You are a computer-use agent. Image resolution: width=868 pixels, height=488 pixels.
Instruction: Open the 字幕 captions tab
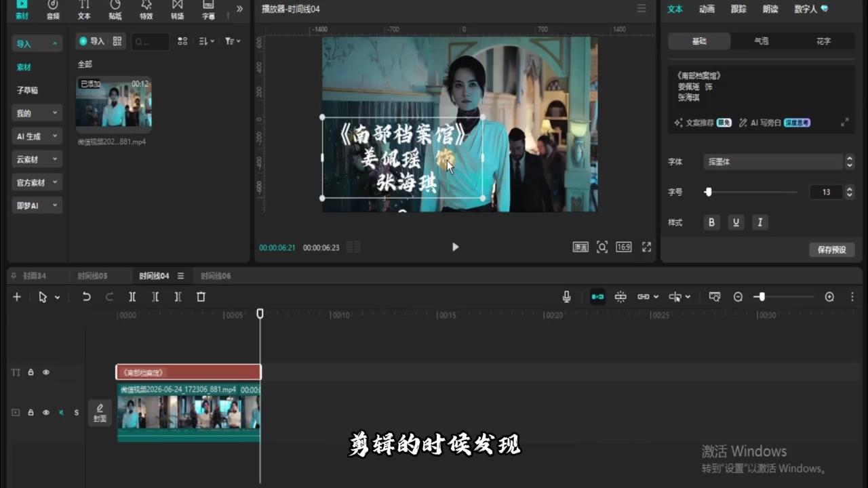pyautogui.click(x=209, y=9)
